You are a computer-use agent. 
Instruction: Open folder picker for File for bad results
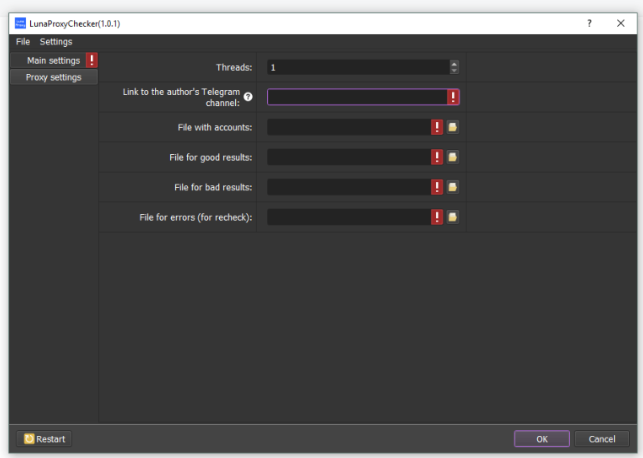tap(452, 187)
